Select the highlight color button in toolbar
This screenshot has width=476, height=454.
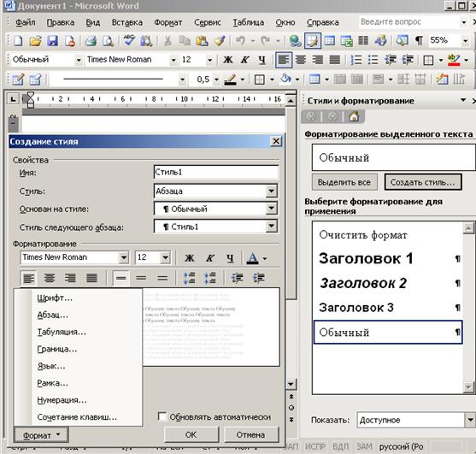click(454, 60)
